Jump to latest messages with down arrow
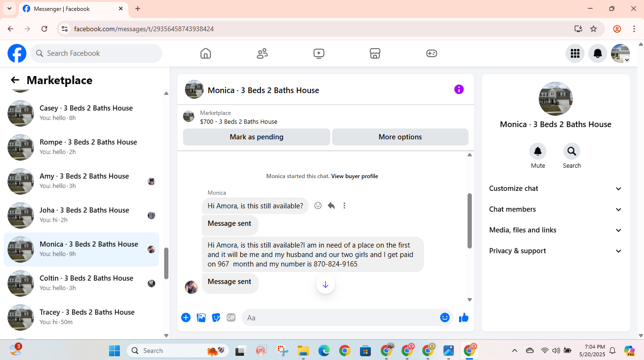644x360 pixels. click(x=326, y=284)
